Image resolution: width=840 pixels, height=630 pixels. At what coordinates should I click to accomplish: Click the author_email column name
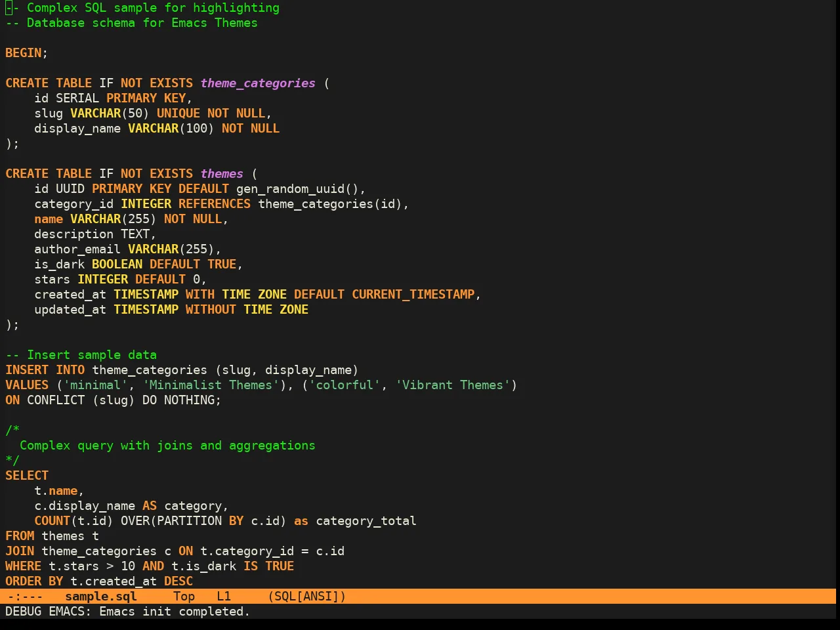point(77,249)
